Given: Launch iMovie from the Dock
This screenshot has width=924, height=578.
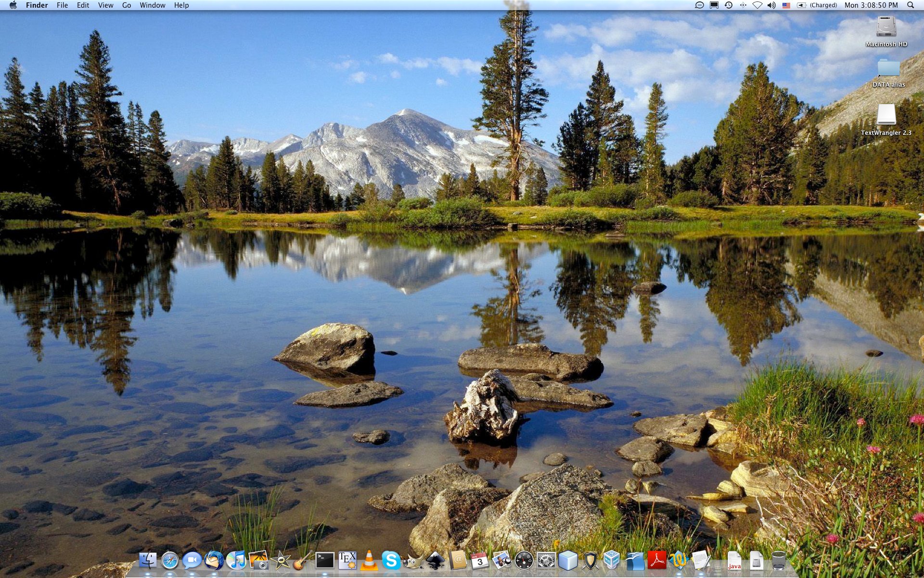Looking at the screenshot, I should coord(281,561).
